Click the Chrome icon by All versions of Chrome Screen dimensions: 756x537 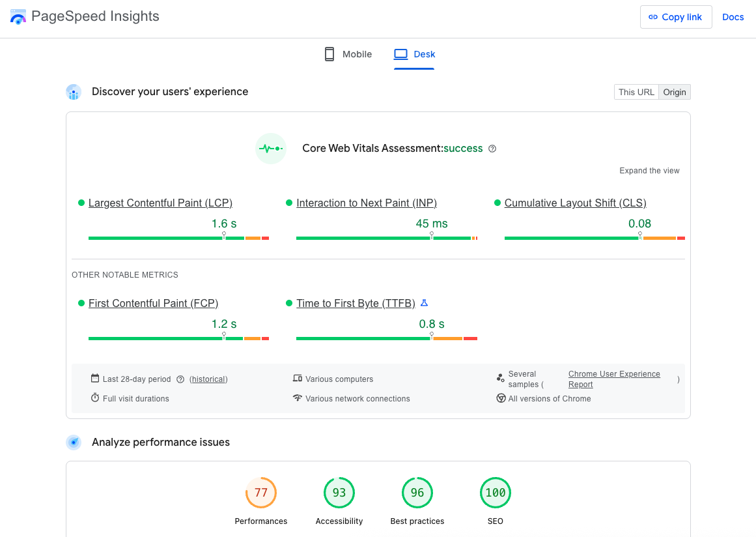[x=501, y=398]
